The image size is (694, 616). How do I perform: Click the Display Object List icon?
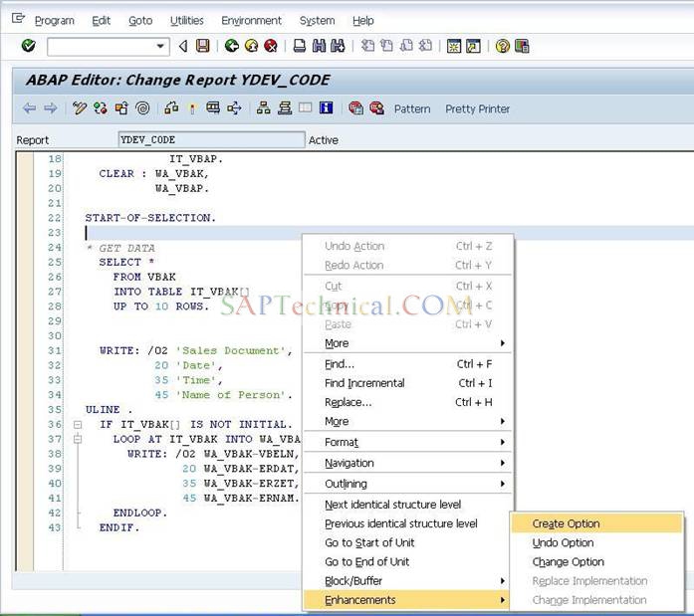pos(263,108)
